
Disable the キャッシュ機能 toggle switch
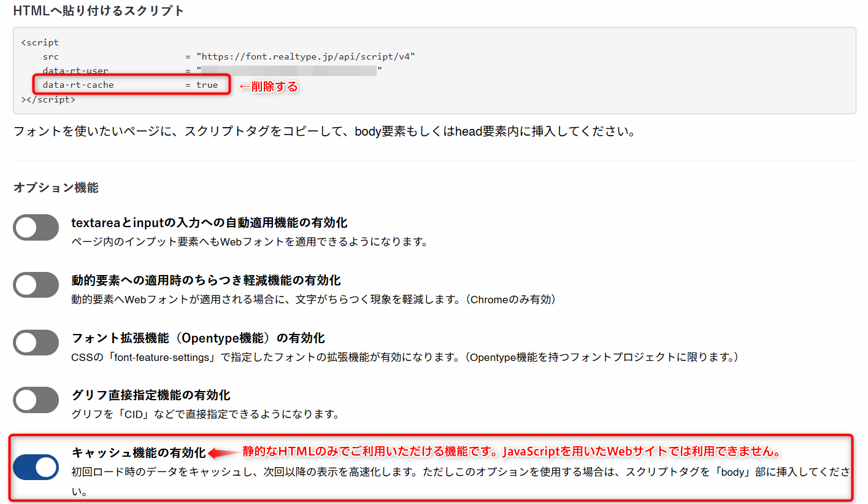pos(36,467)
